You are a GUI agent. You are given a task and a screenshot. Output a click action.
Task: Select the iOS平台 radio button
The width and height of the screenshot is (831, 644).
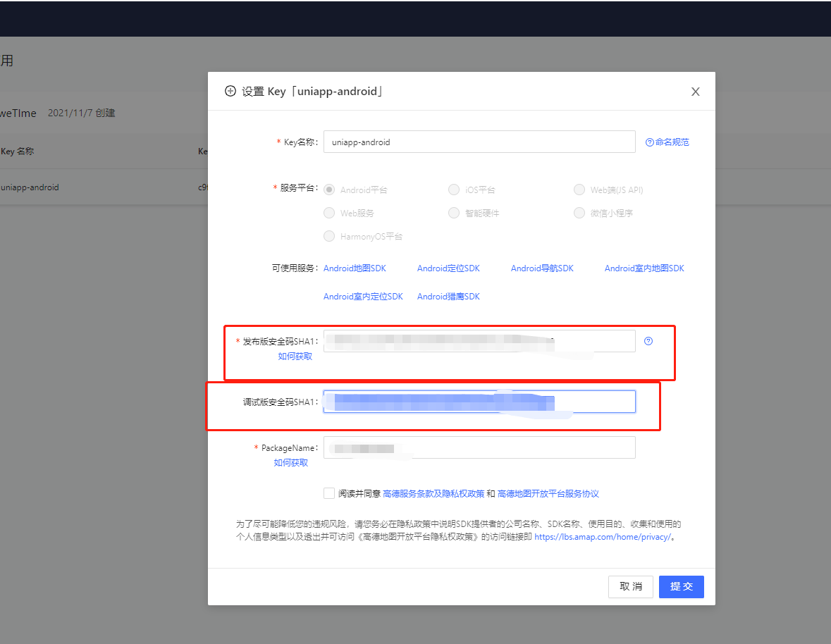454,190
